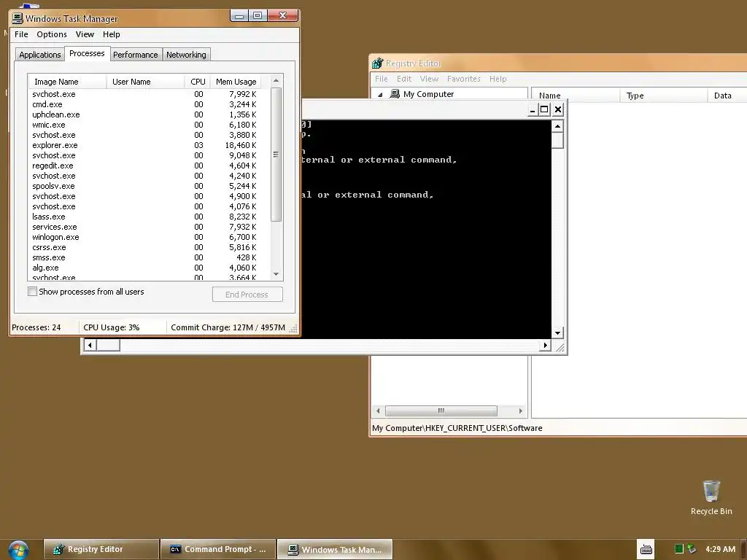
Task: Click the Task Manager resize grip
Action: click(x=293, y=328)
